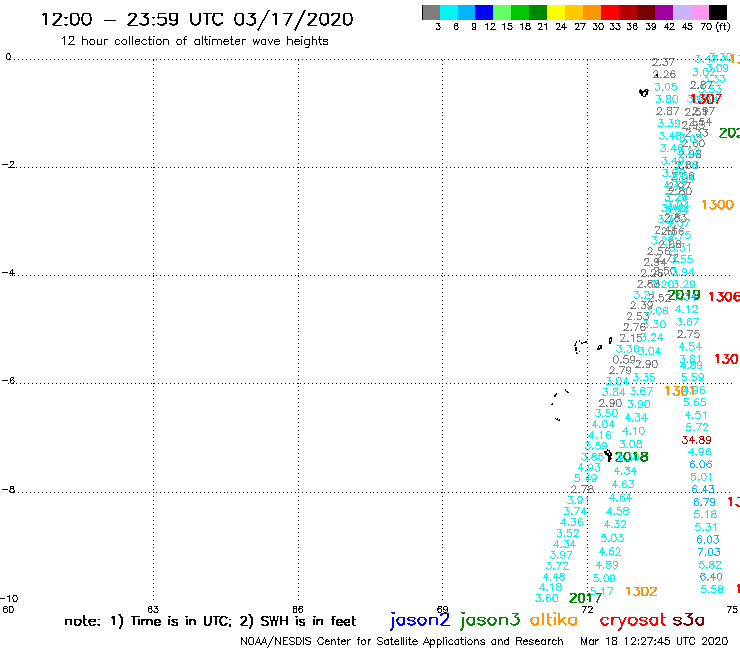Click the wave height value 4.18
The image size is (740, 650).
click(550, 587)
